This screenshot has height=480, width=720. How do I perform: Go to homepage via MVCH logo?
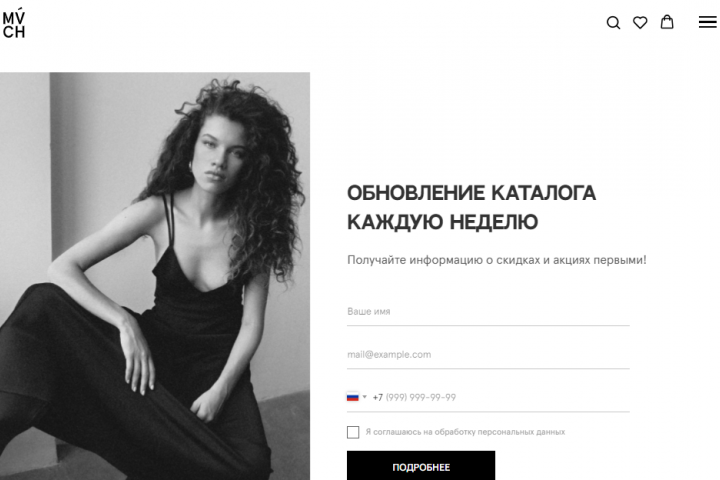tap(14, 23)
